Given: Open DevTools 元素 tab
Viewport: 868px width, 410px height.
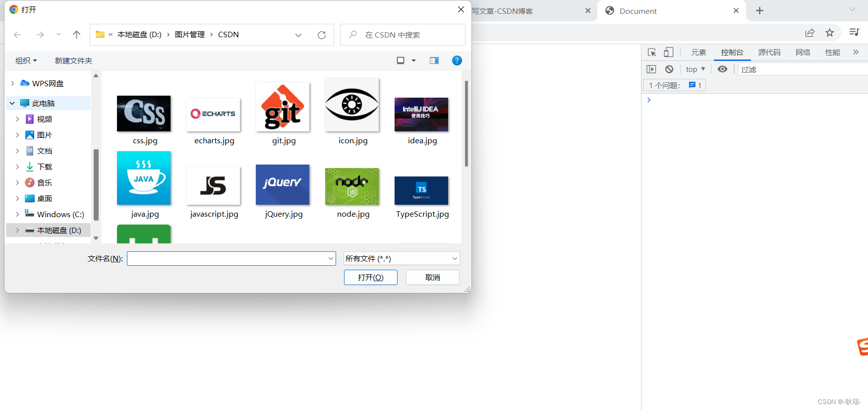Looking at the screenshot, I should [698, 52].
